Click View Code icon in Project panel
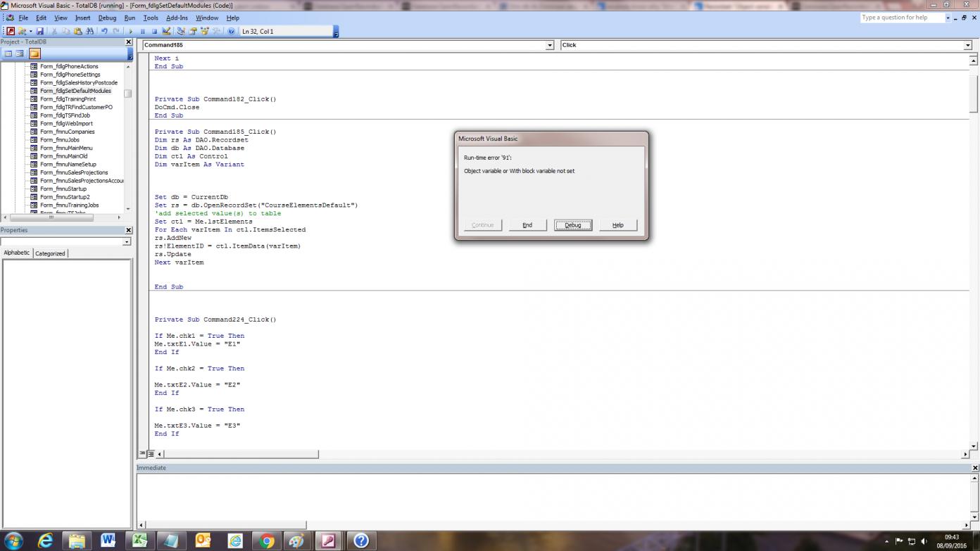 coord(8,53)
